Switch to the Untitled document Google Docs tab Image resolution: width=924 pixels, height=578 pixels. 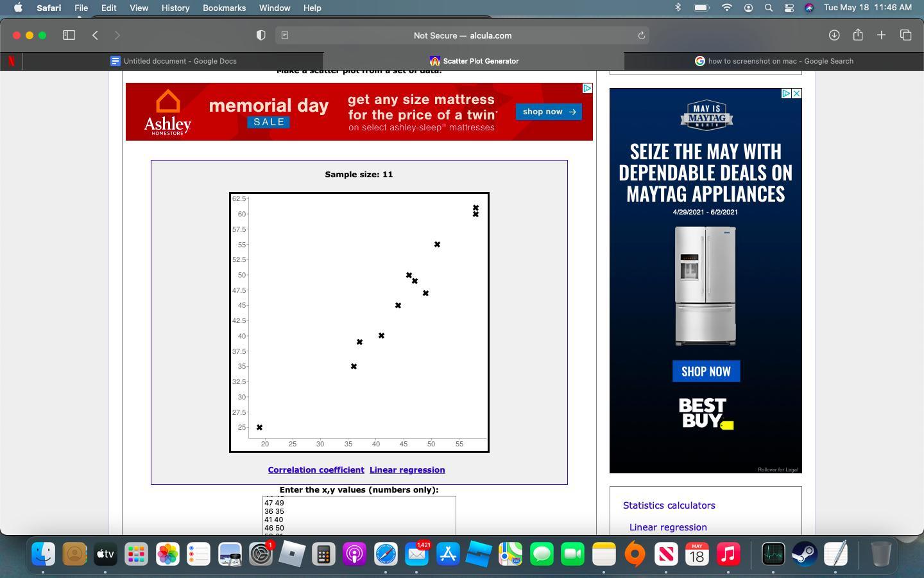tap(173, 61)
